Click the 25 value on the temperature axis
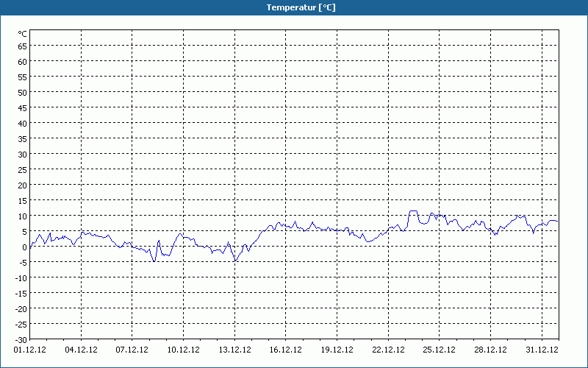Image resolution: width=588 pixels, height=368 pixels. tap(23, 170)
